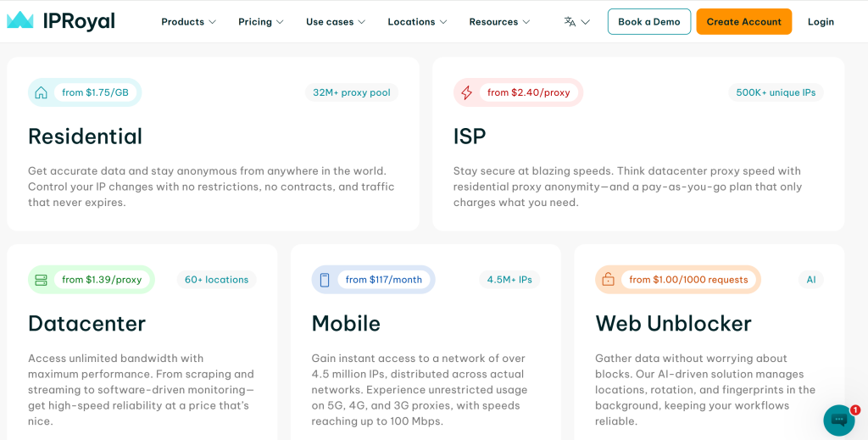The width and height of the screenshot is (868, 440).
Task: Click the language translate icon
Action: 570,22
